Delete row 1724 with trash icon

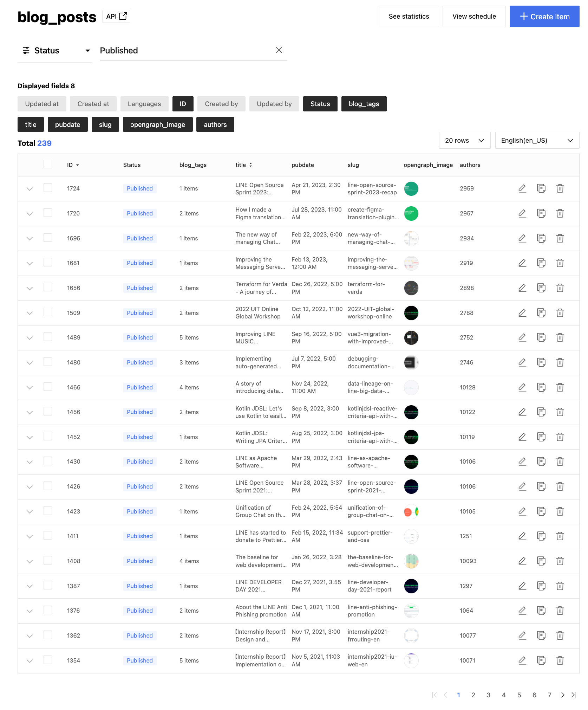click(560, 188)
